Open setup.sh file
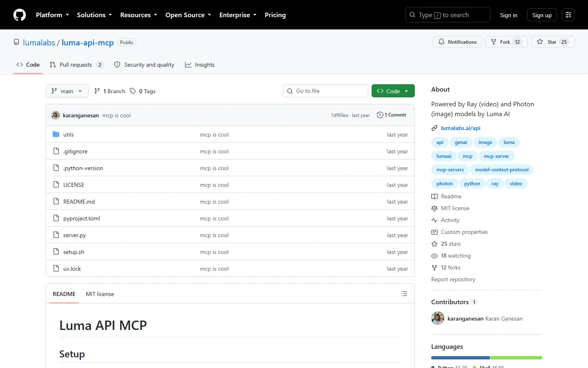This screenshot has height=368, width=588. tap(73, 252)
